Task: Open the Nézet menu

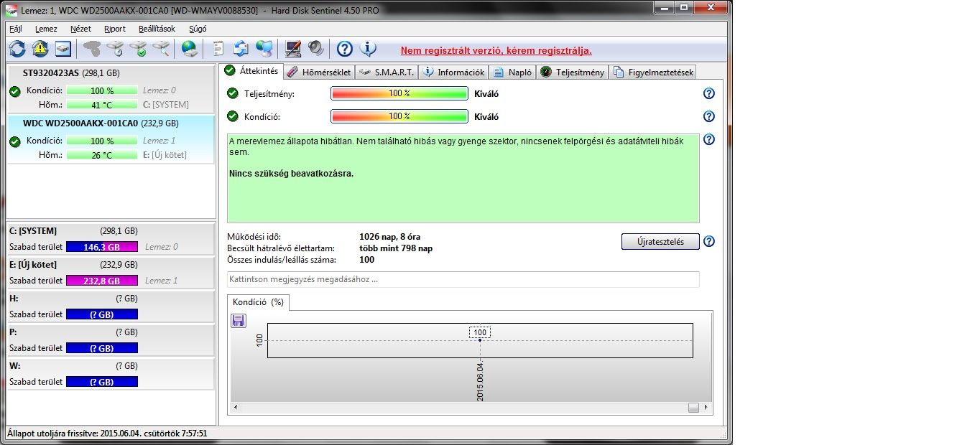Action: 80,29
